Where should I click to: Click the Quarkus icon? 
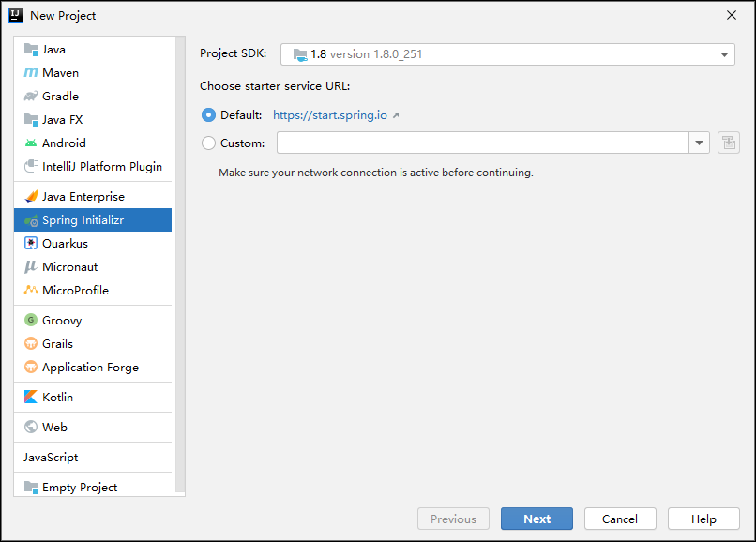pos(31,244)
